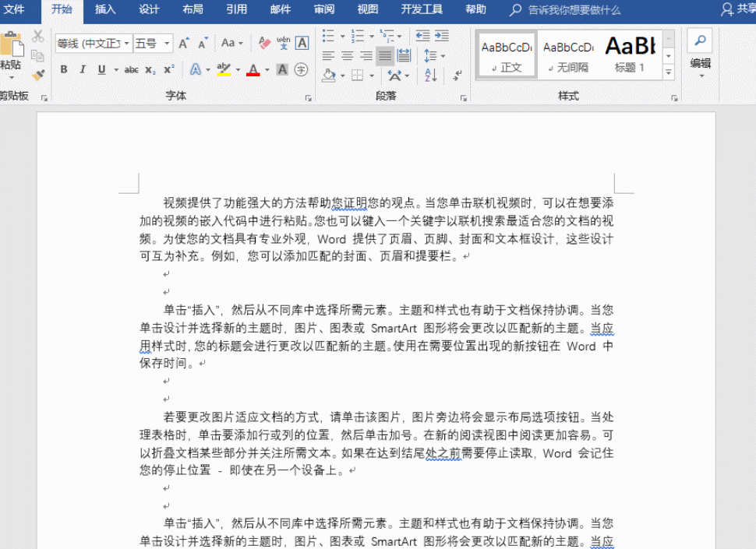Insert enclosed character (circled 字) icon
This screenshot has height=549, width=756.
point(302,70)
